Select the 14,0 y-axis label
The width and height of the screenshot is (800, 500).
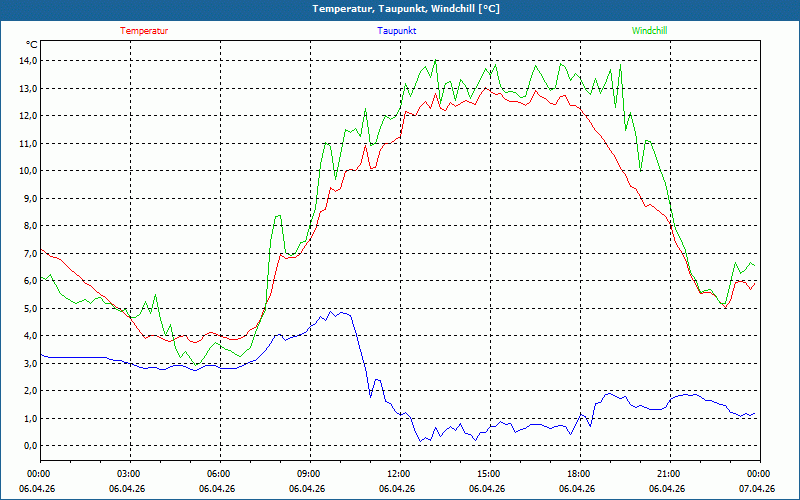pyautogui.click(x=27, y=61)
